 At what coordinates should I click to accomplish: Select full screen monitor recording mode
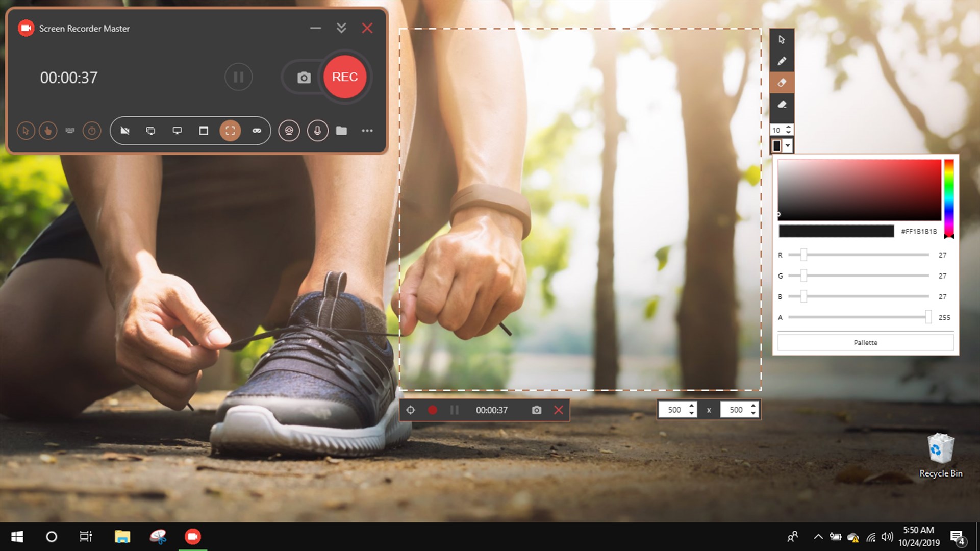(177, 131)
